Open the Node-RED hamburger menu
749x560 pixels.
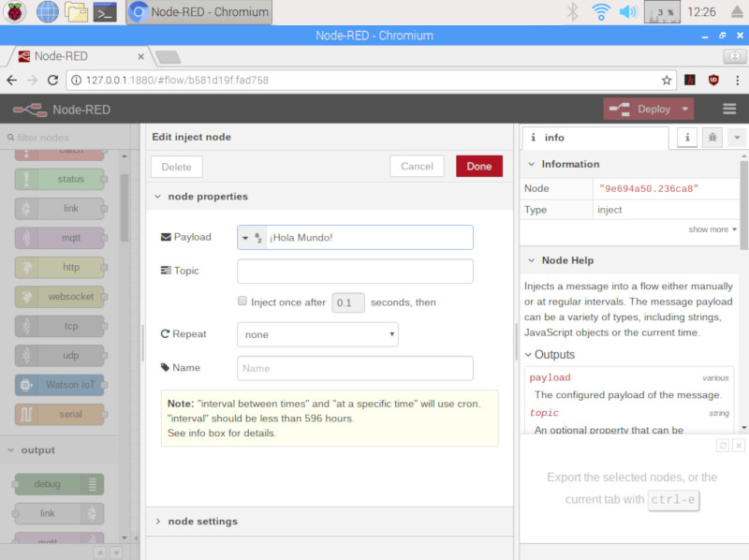[x=729, y=109]
